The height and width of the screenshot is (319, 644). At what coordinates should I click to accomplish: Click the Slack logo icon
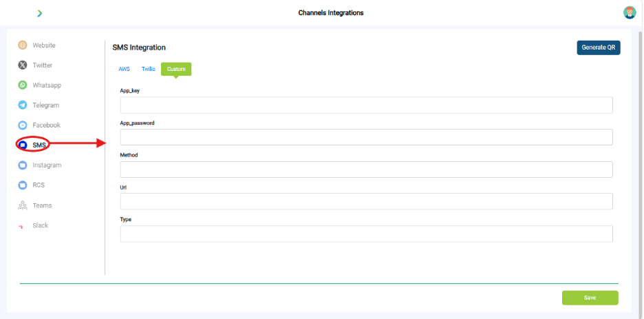click(21, 227)
